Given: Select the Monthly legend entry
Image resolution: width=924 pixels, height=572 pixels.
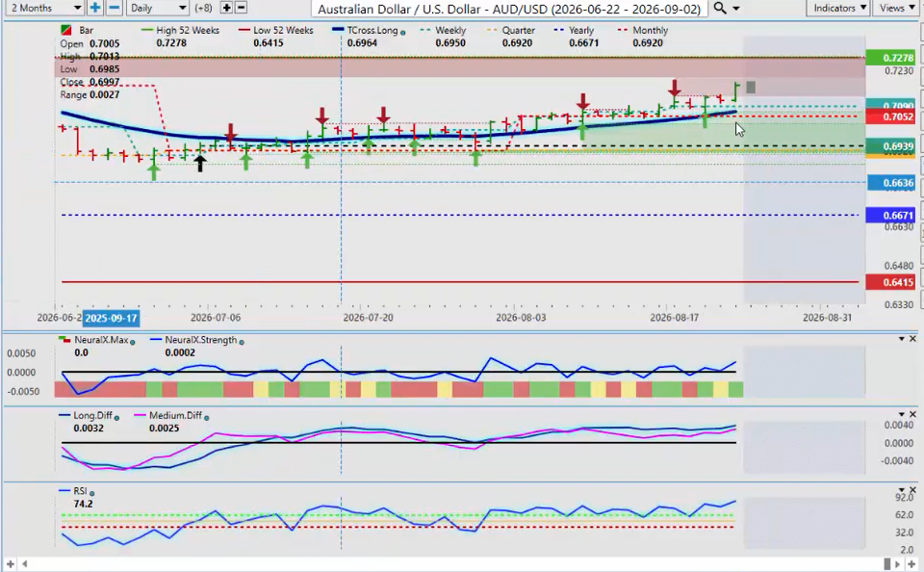Looking at the screenshot, I should point(643,30).
